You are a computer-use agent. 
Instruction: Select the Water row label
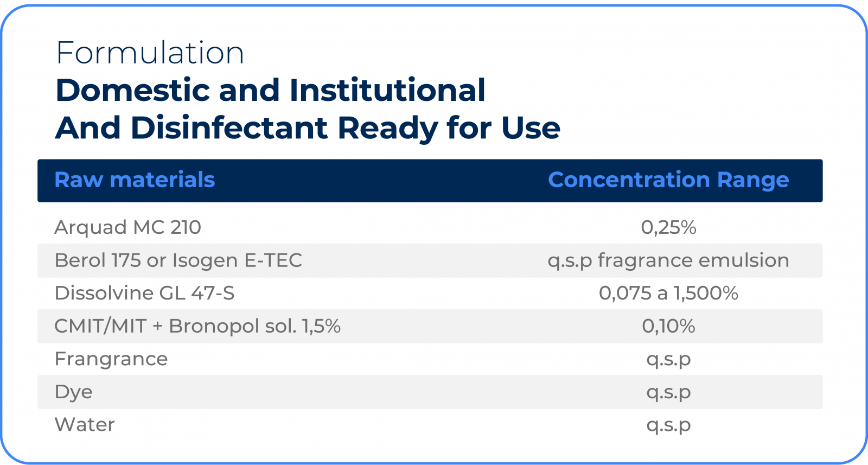tap(85, 424)
